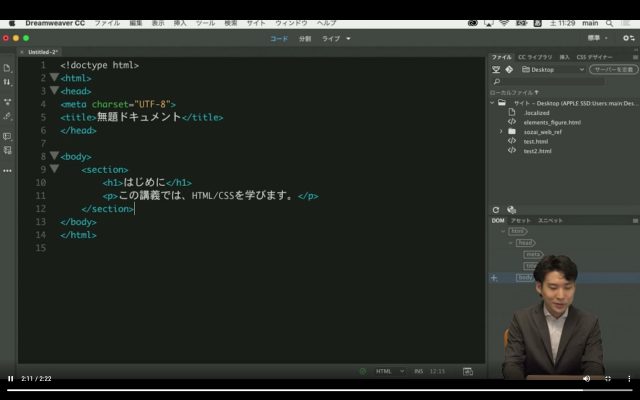Click the file management arrows icon

(x=7, y=82)
